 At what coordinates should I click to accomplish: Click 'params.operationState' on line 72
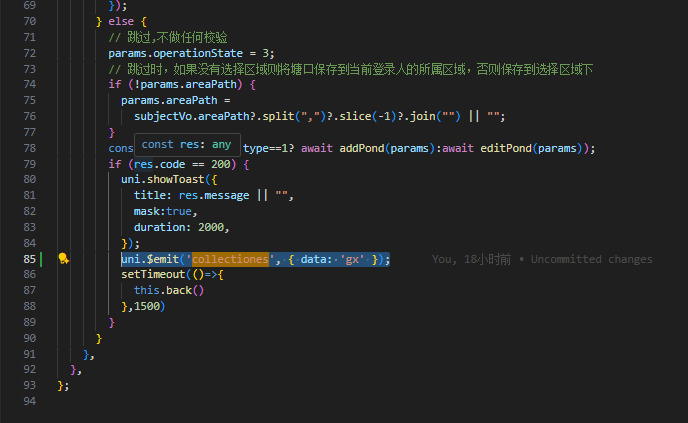[x=176, y=54]
